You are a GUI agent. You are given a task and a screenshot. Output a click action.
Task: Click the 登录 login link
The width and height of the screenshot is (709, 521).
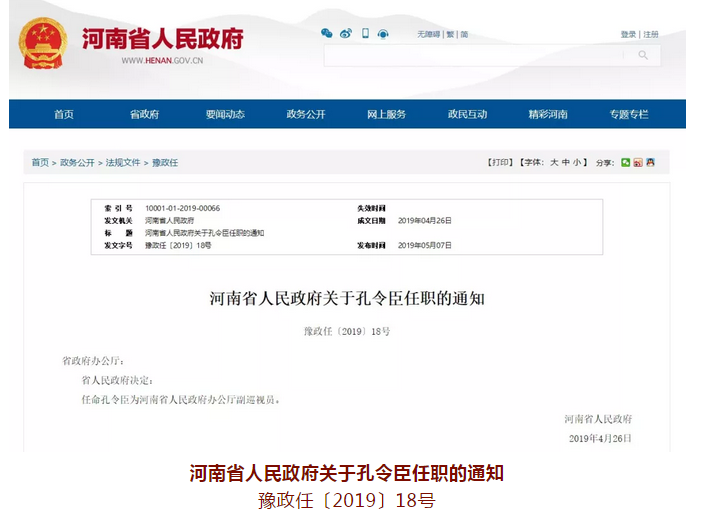[x=628, y=34]
